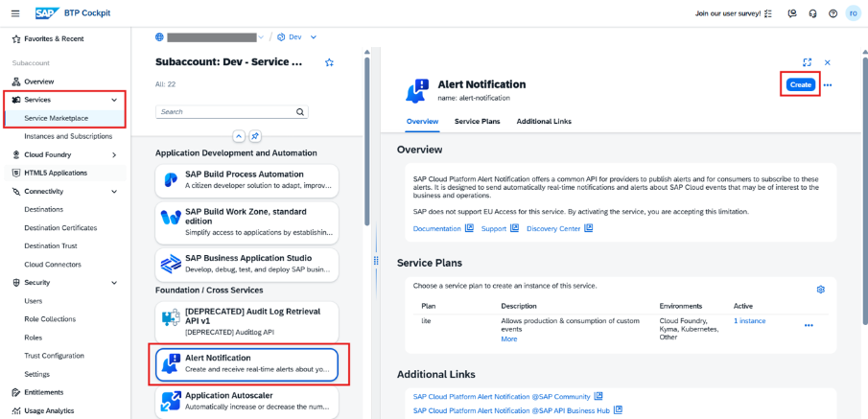Go to subaccount Overview
This screenshot has width=868, height=419.
pos(38,81)
